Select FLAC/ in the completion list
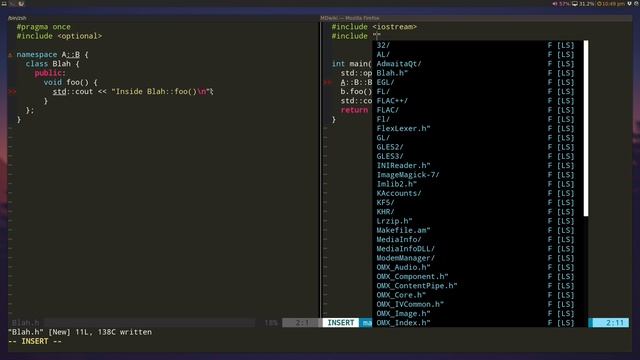The width and height of the screenshot is (640, 360). point(478,110)
